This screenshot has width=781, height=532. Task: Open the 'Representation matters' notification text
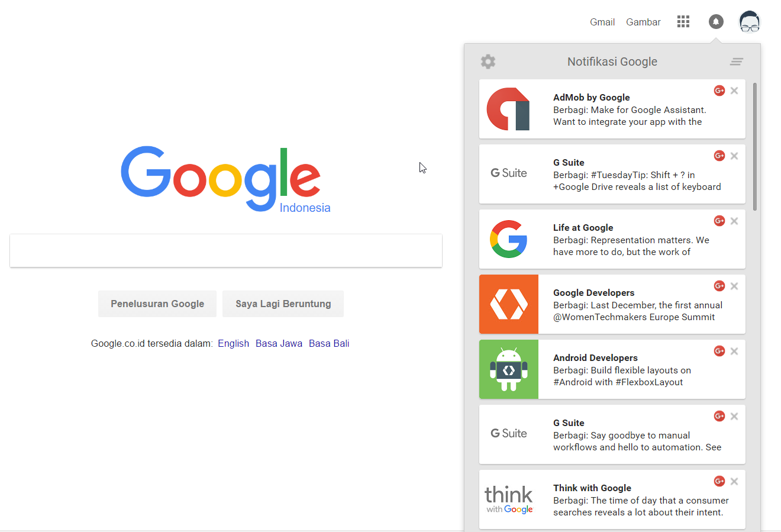tap(631, 246)
